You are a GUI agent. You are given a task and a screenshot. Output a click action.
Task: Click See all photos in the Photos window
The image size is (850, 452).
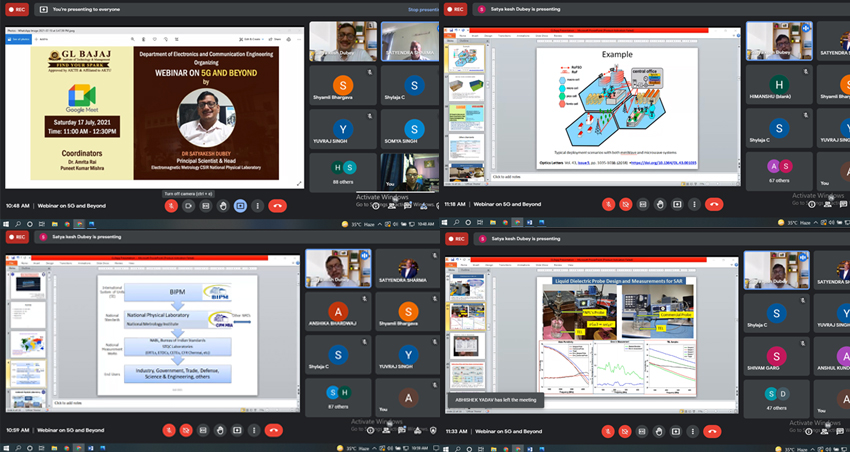click(x=18, y=39)
